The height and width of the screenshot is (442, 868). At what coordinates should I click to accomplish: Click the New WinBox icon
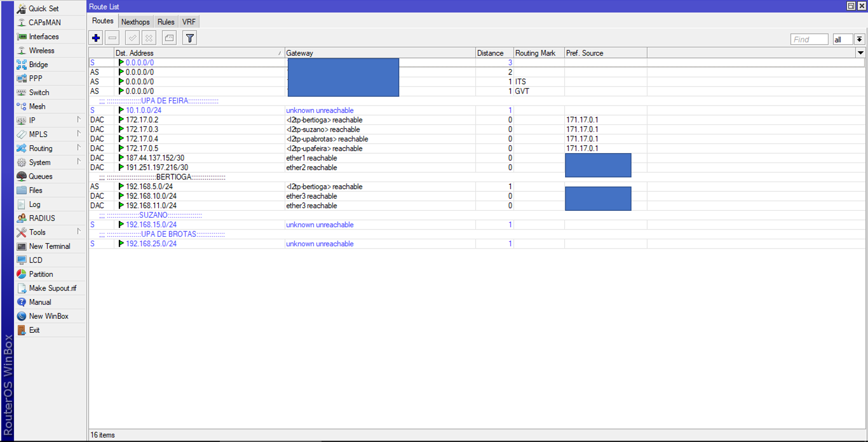coord(21,316)
